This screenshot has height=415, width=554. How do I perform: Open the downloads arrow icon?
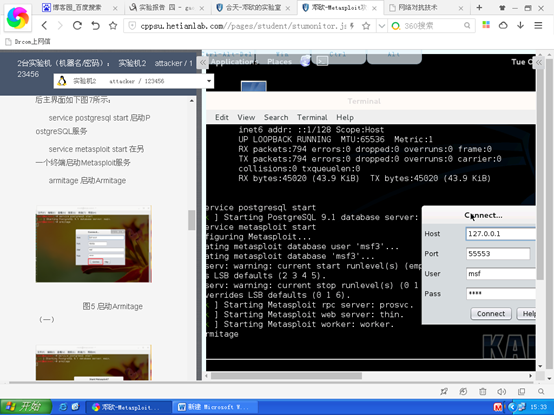tap(520, 25)
